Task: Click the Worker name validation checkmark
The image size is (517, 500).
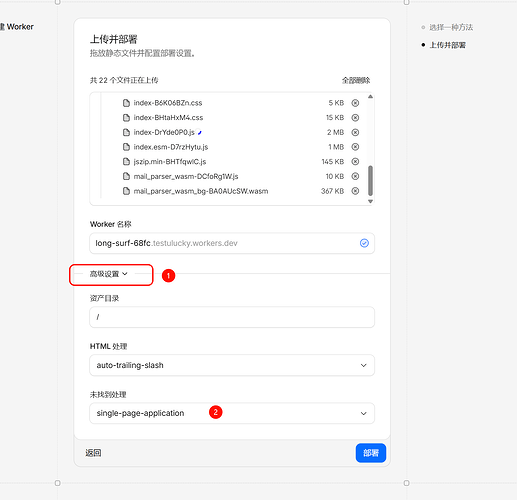Action: pos(364,243)
